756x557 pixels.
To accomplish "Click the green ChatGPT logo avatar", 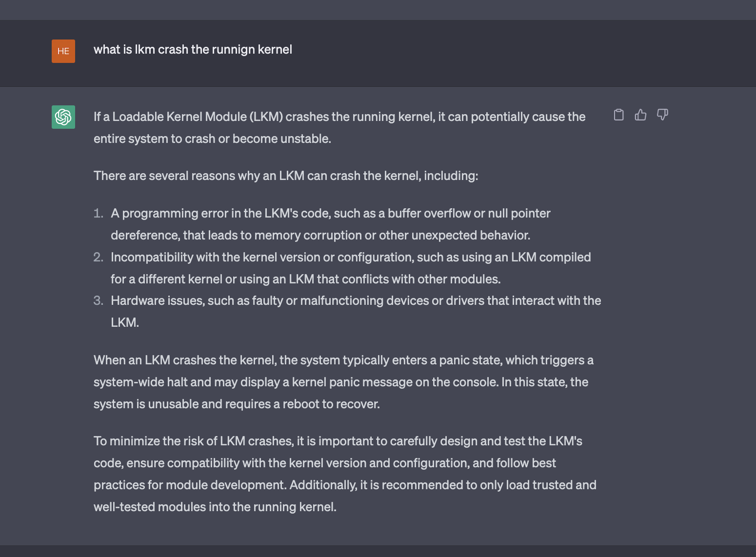I will coord(63,117).
